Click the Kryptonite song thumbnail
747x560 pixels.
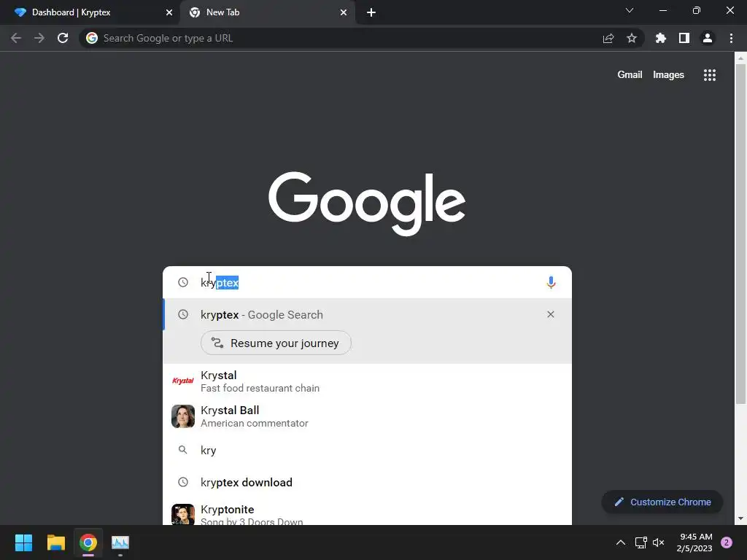(183, 514)
